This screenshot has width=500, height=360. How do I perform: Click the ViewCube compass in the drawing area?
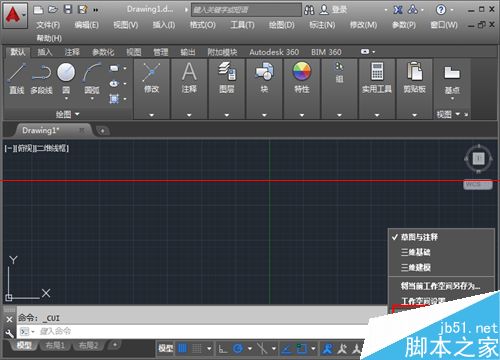coord(479,159)
